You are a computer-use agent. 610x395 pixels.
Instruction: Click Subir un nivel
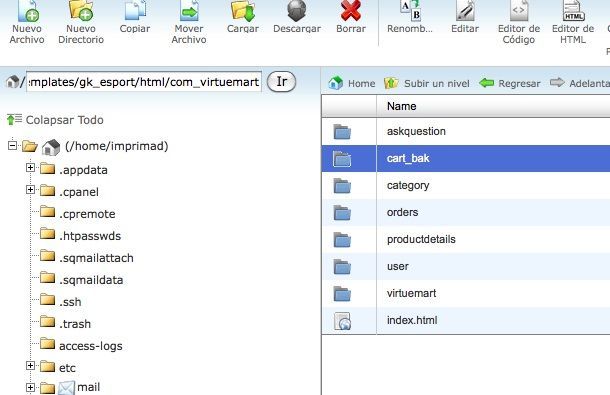coord(427,83)
